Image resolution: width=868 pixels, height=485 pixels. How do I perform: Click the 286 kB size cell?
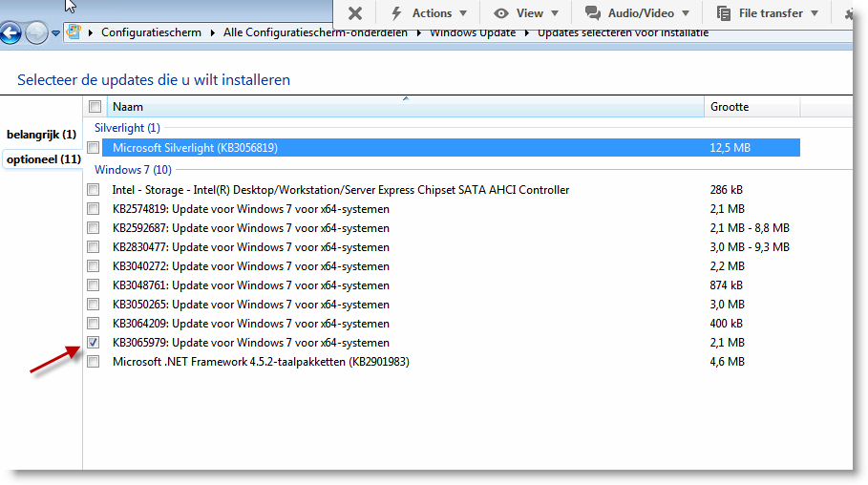click(727, 190)
